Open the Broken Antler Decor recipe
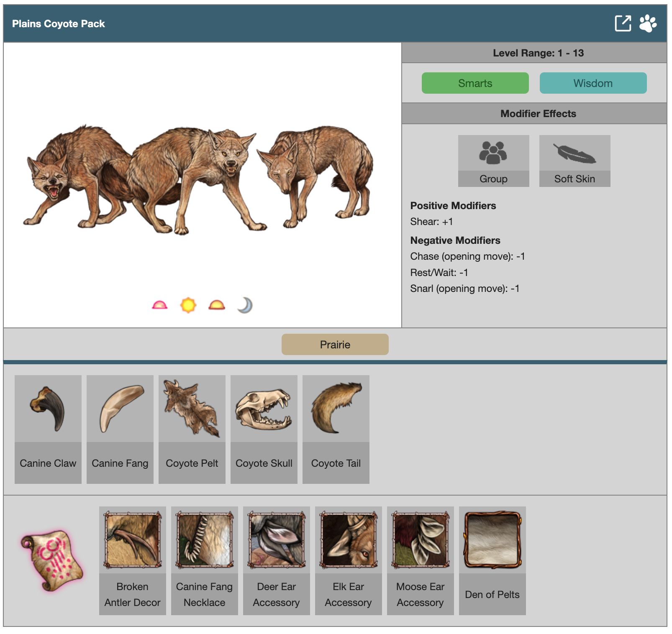Screen dimensions: 672x634 [x=133, y=560]
